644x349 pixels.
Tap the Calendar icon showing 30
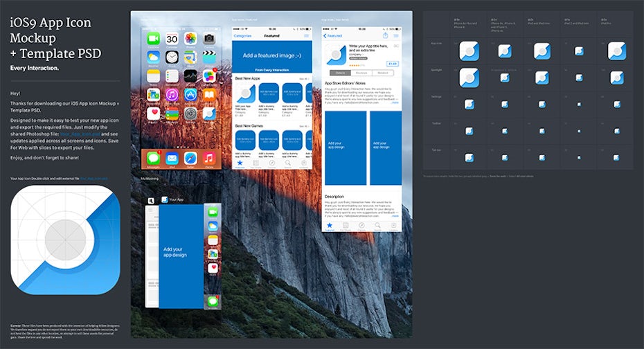point(172,39)
